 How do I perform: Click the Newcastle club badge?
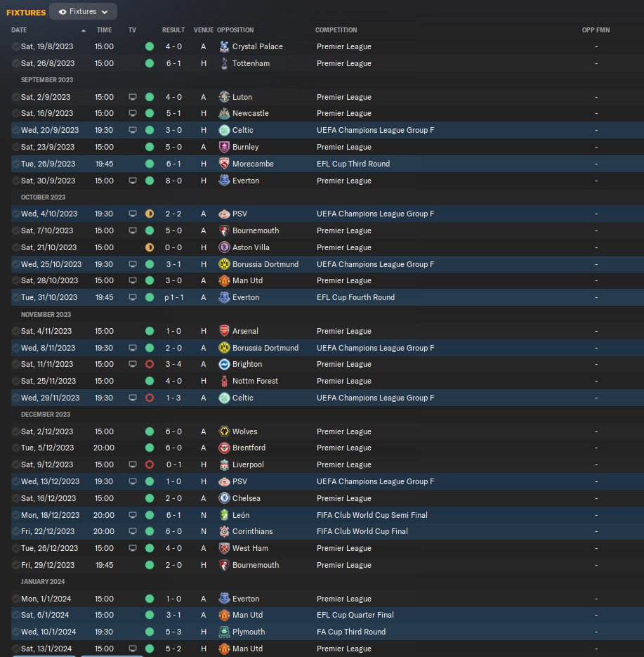tap(225, 113)
